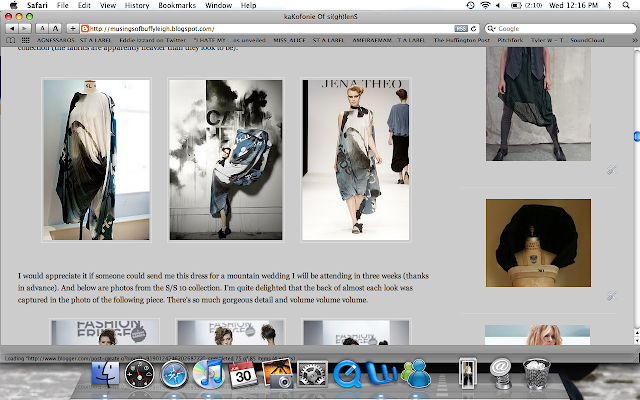The image size is (640, 400).
Task: Open iPhoto from the Dock
Action: click(x=278, y=373)
